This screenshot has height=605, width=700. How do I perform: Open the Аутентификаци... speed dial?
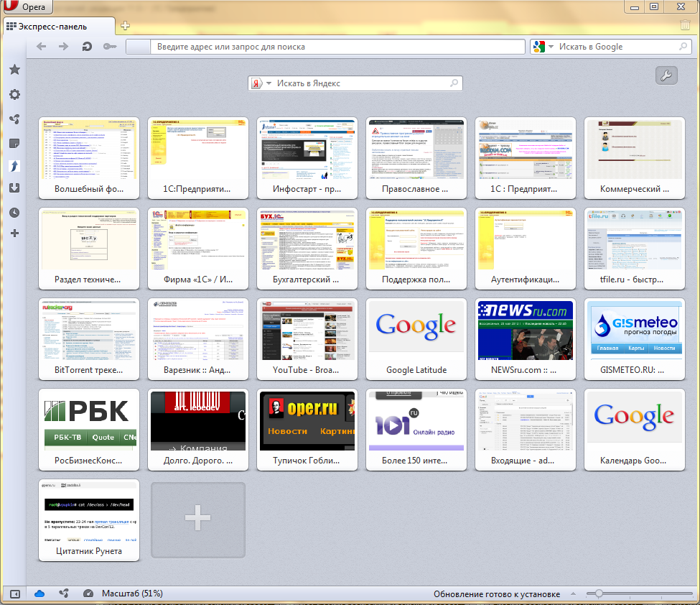pyautogui.click(x=526, y=249)
